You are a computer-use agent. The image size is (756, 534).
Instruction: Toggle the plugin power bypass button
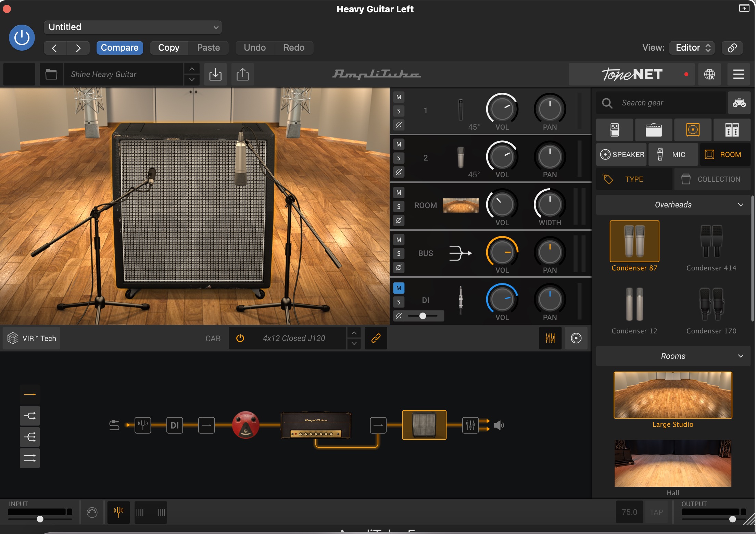tap(22, 38)
